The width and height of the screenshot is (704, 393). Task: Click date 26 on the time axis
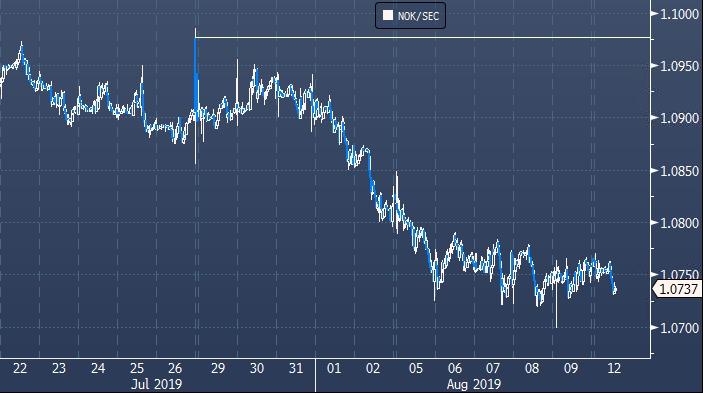tap(175, 368)
